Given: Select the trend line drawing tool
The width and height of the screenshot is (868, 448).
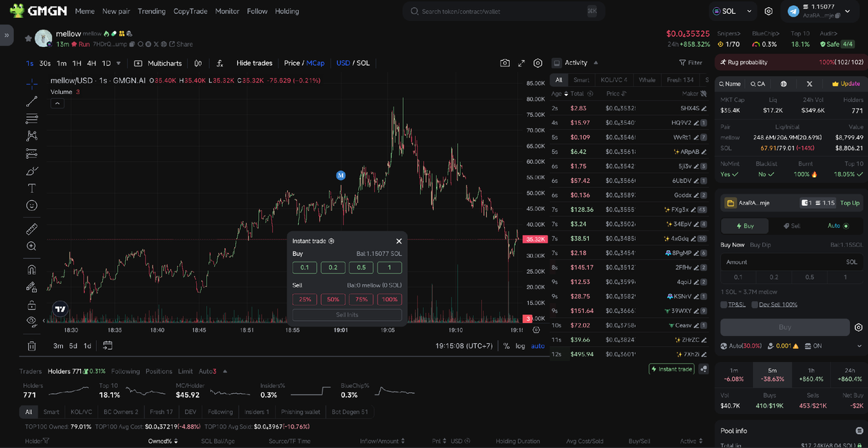Looking at the screenshot, I should (32, 101).
